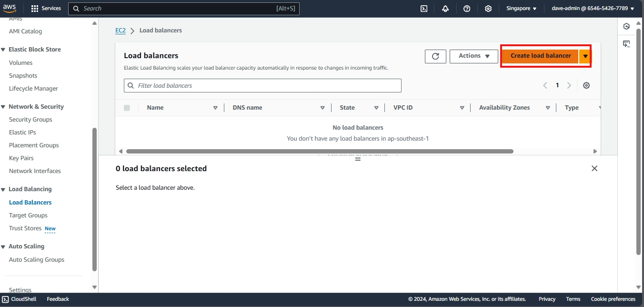Tick the select-all checkbox in table header
This screenshot has height=307, width=644.
tap(127, 108)
